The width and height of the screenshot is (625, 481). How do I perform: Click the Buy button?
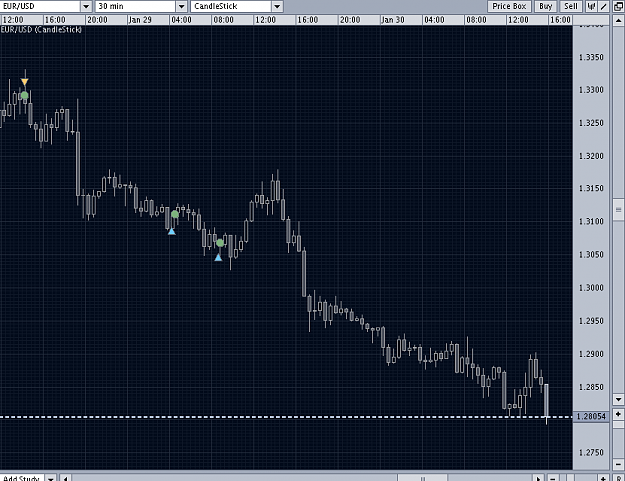pos(546,6)
